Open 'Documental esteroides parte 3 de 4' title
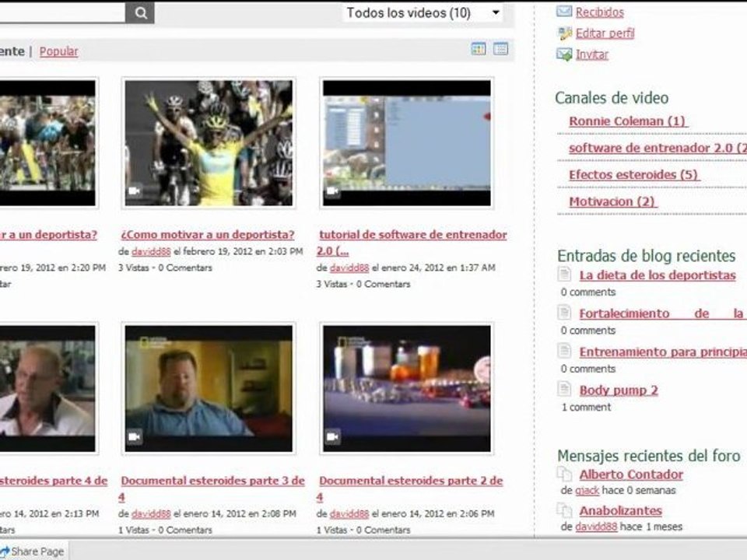Viewport: 747px width, 560px height. coord(212,488)
